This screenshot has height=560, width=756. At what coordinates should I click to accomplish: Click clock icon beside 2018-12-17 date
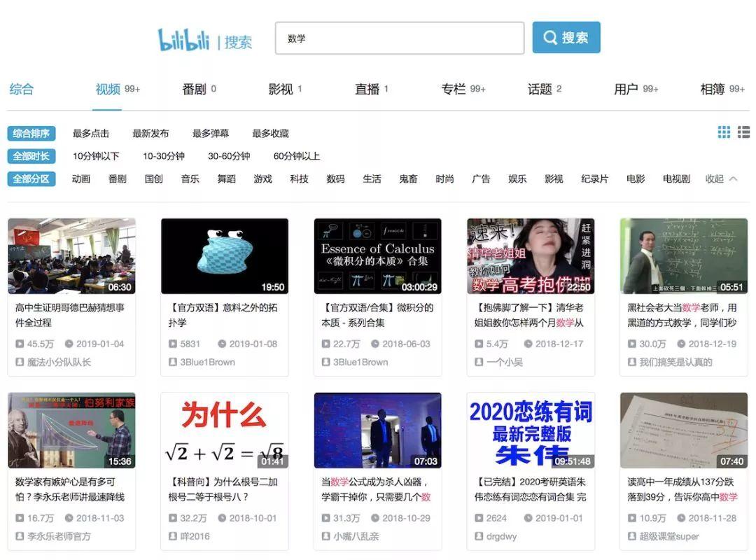tap(528, 344)
